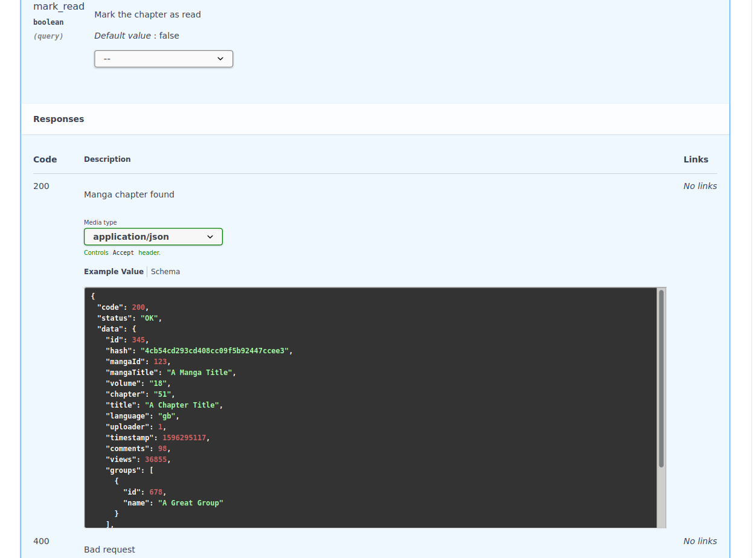Click the 'Bad request' description text
This screenshot has width=756, height=558.
109,550
